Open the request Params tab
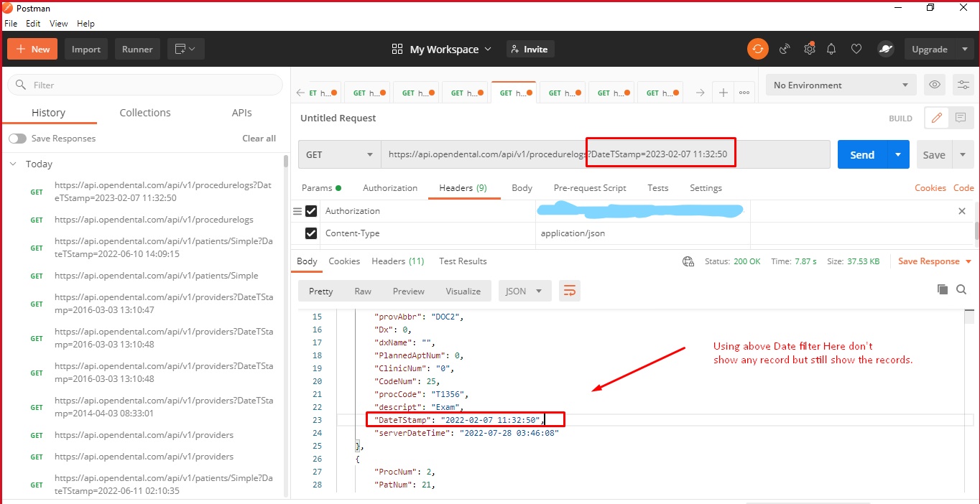The height and width of the screenshot is (504, 980). click(321, 188)
